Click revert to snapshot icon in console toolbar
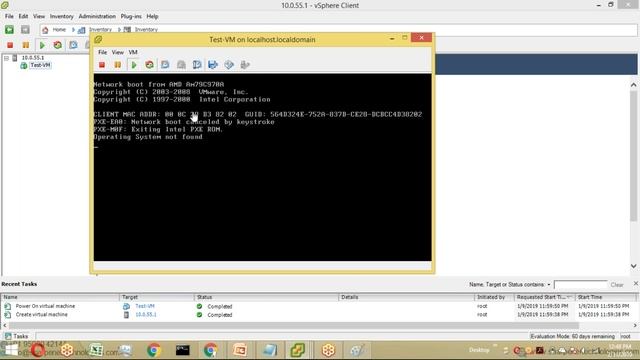640x360 pixels. click(x=181, y=65)
